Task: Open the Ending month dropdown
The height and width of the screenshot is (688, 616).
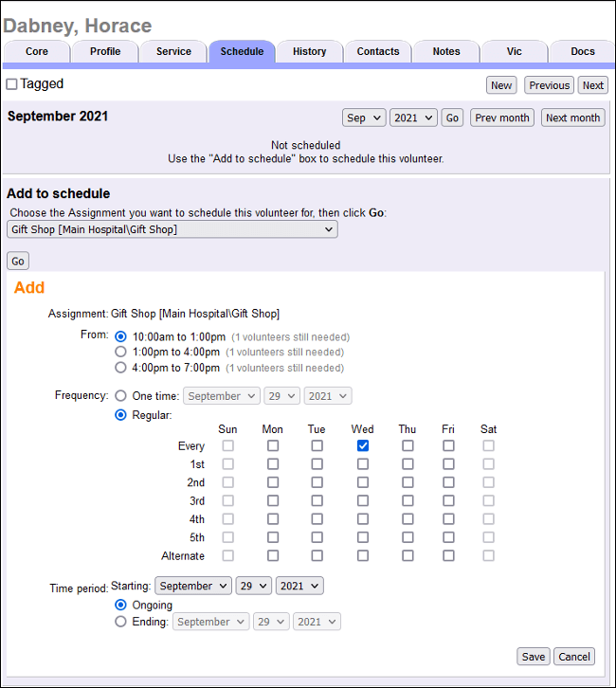Action: pos(211,622)
